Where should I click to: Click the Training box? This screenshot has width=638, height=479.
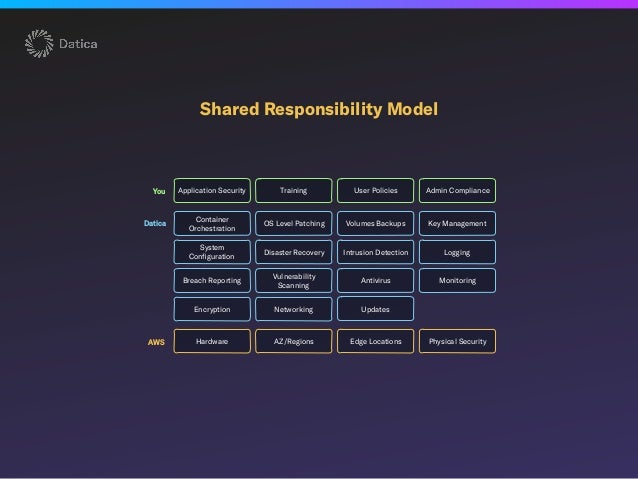click(294, 190)
